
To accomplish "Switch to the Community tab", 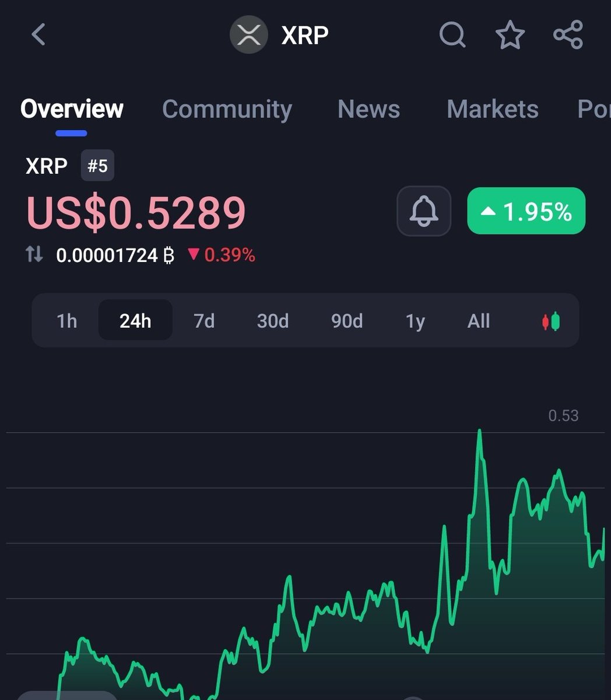I will [x=227, y=110].
